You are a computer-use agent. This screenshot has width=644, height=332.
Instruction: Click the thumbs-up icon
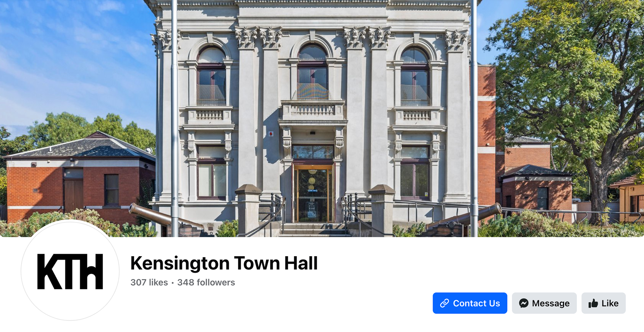pos(593,303)
